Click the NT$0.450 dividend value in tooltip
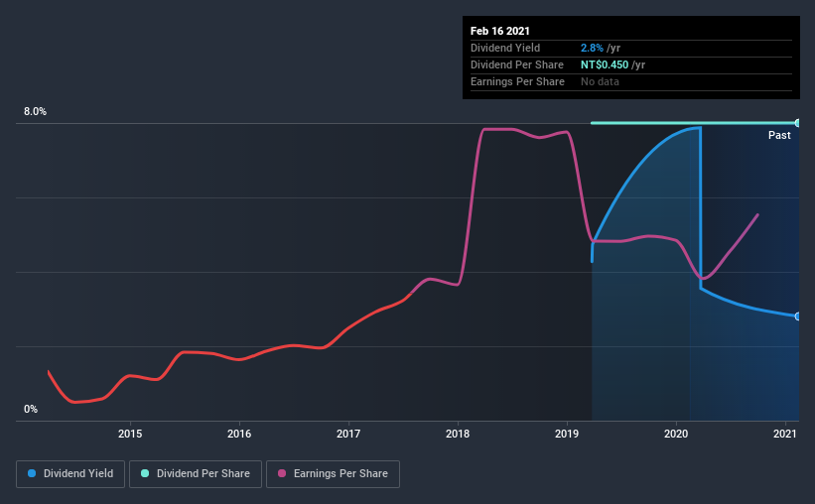The height and width of the screenshot is (504, 815). [x=605, y=64]
